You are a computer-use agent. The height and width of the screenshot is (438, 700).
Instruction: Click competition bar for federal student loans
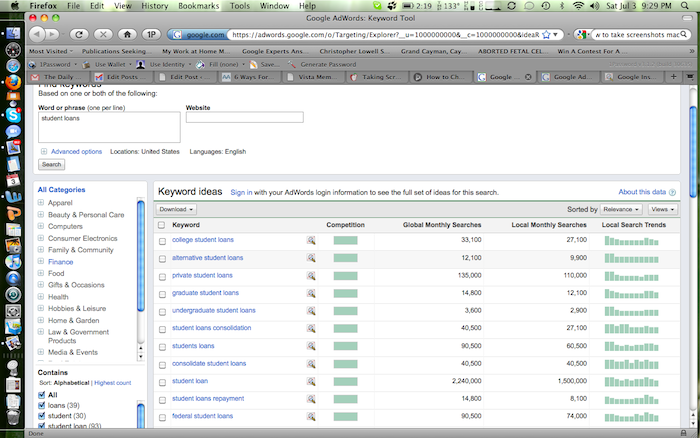345,416
